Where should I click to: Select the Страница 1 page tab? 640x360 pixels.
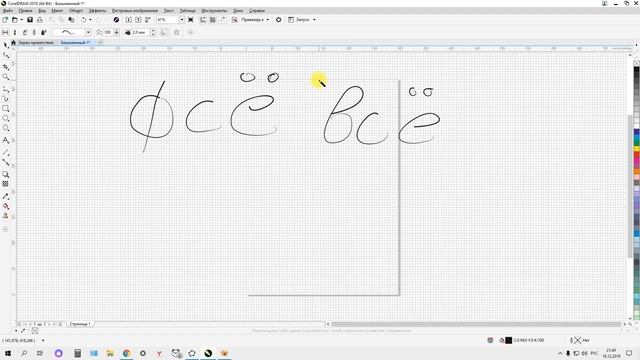[80, 324]
